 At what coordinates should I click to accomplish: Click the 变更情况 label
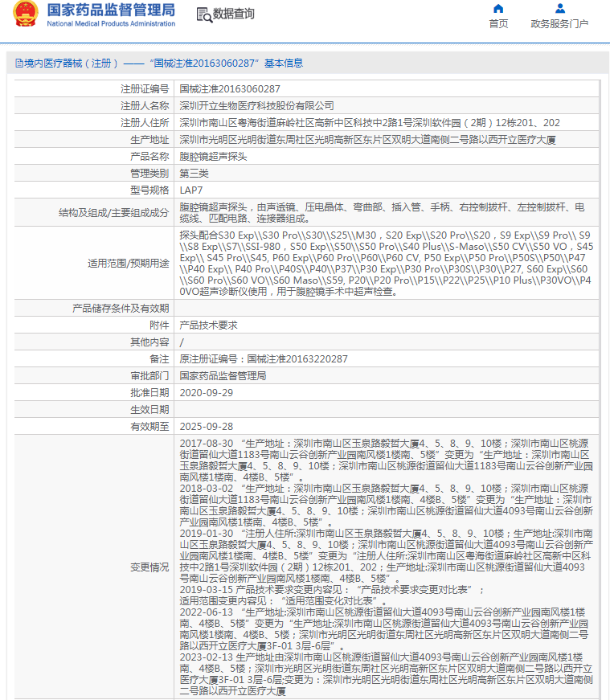149,567
